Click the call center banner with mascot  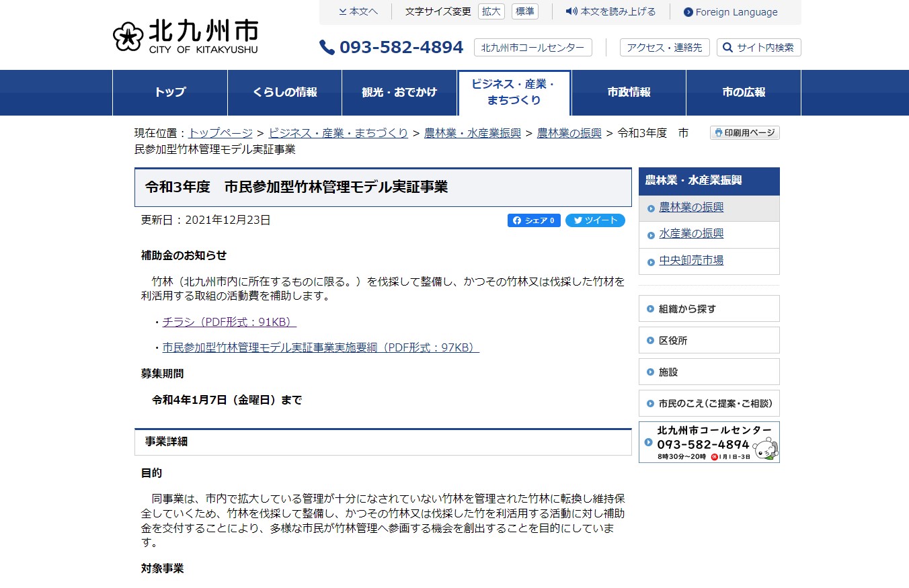pyautogui.click(x=709, y=442)
